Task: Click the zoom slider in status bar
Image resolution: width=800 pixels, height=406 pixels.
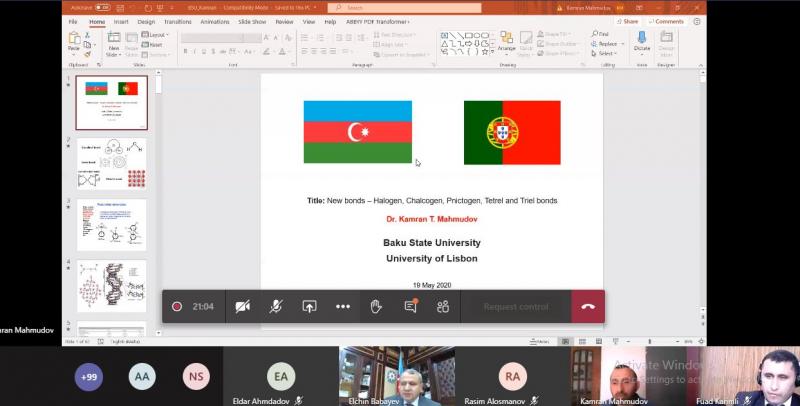Action: (649, 341)
